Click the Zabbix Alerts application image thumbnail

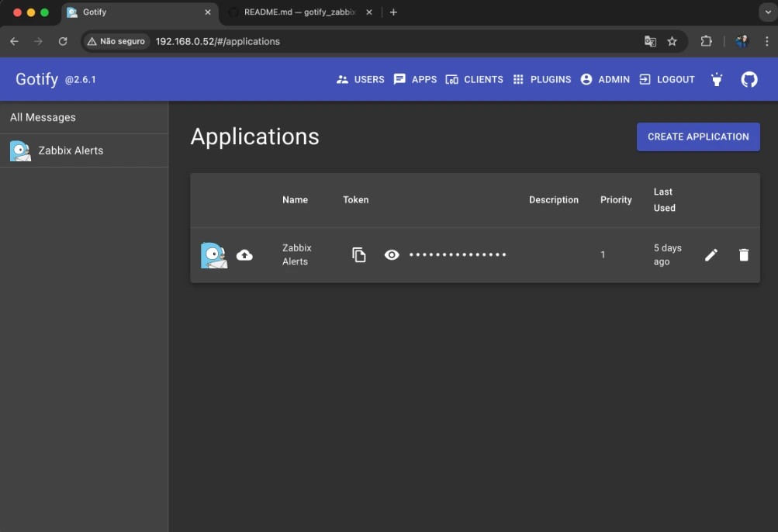click(214, 255)
